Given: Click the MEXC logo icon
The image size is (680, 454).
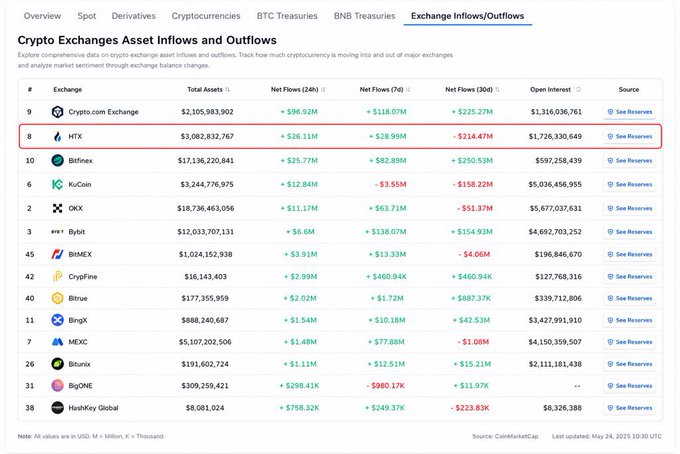Looking at the screenshot, I should point(57,342).
